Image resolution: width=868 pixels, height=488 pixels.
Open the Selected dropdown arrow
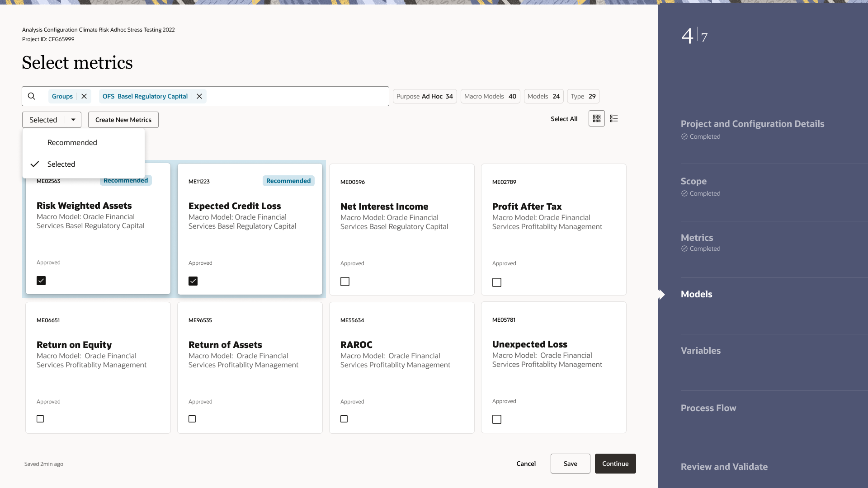click(x=73, y=120)
